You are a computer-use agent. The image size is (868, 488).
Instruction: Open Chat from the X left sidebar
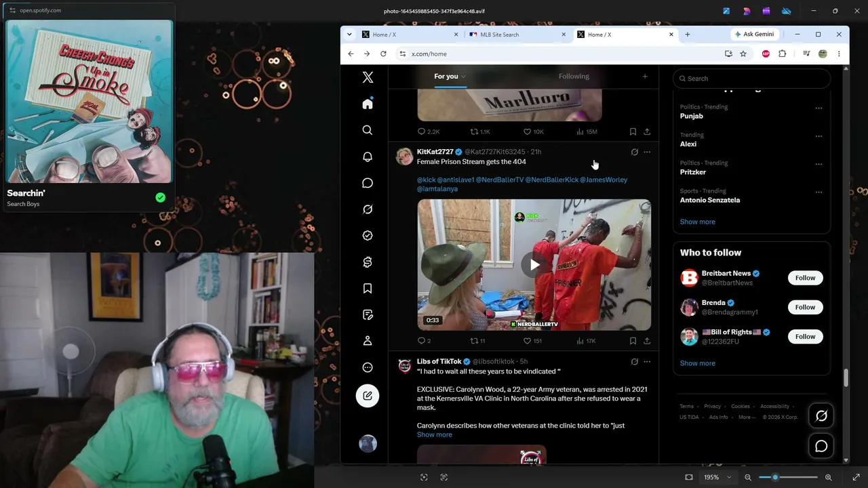coord(368,183)
